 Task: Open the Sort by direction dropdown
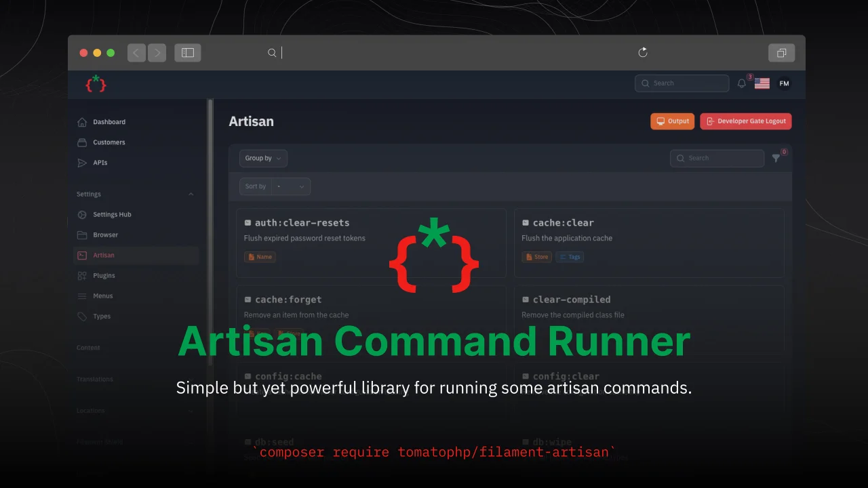[290, 186]
